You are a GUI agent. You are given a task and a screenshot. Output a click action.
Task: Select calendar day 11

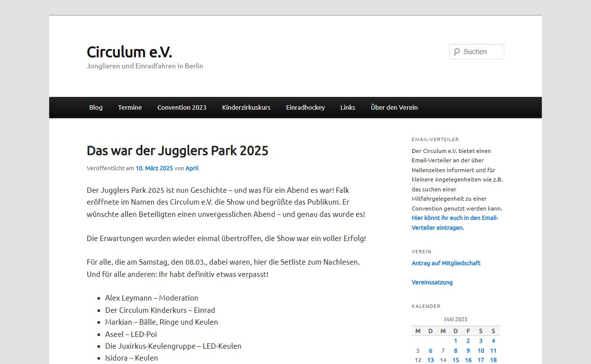pos(493,351)
